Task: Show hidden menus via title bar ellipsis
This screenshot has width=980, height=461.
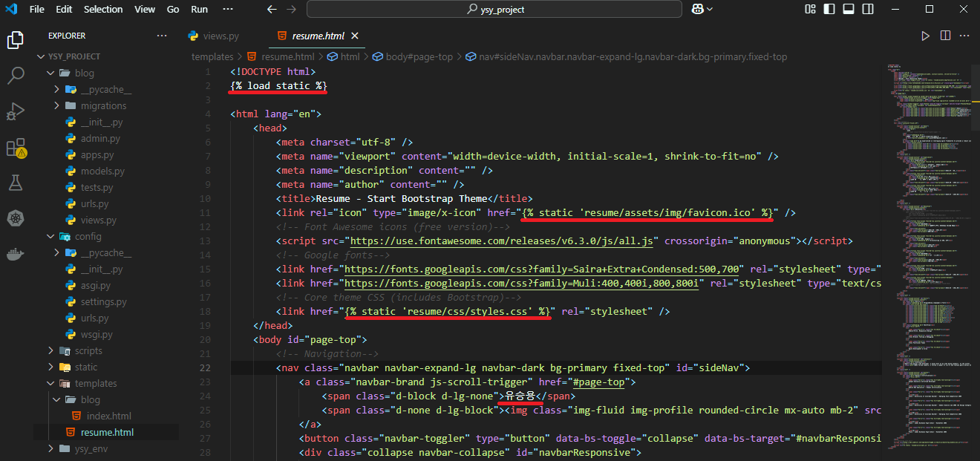Action: [x=226, y=9]
